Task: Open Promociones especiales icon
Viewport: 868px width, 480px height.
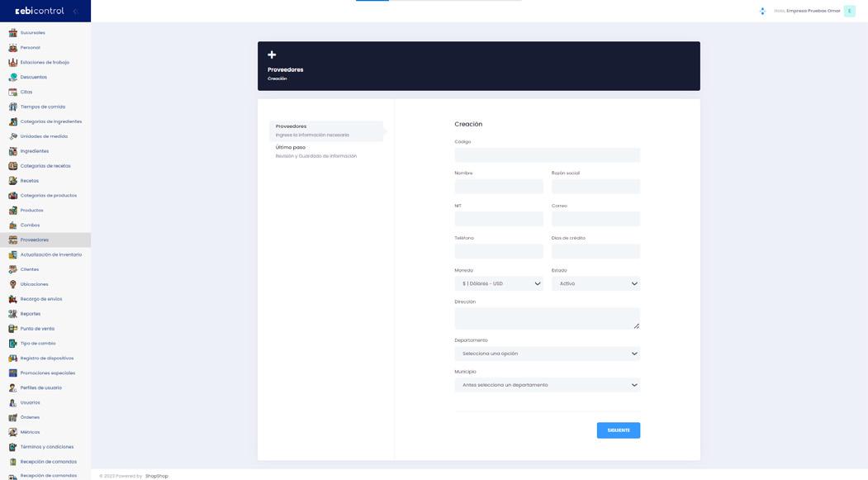Action: 12,373
